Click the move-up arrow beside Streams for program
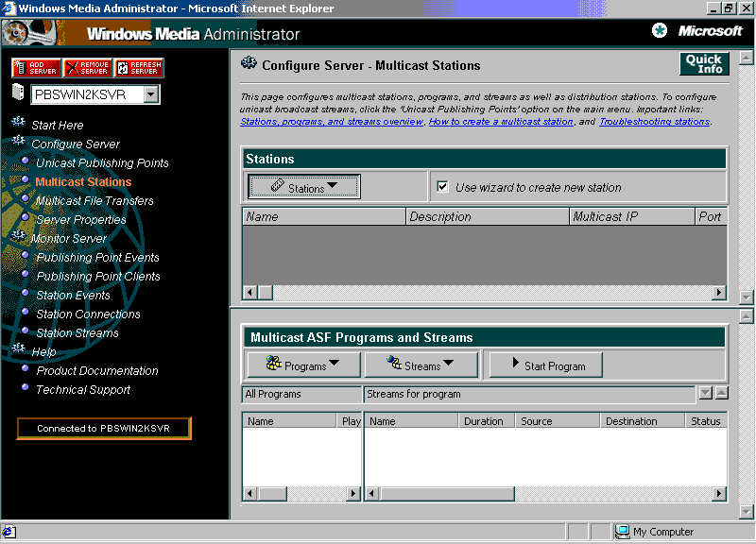Image resolution: width=756 pixels, height=544 pixels. (x=722, y=393)
